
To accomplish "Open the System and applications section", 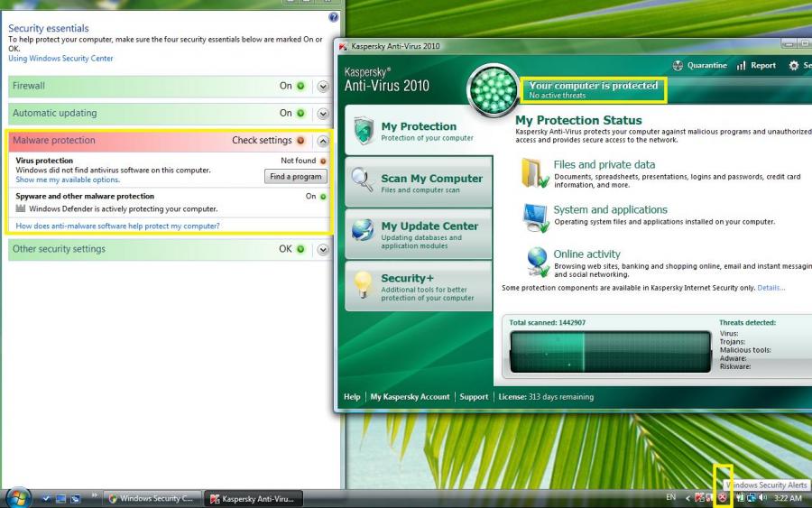I will [x=610, y=210].
